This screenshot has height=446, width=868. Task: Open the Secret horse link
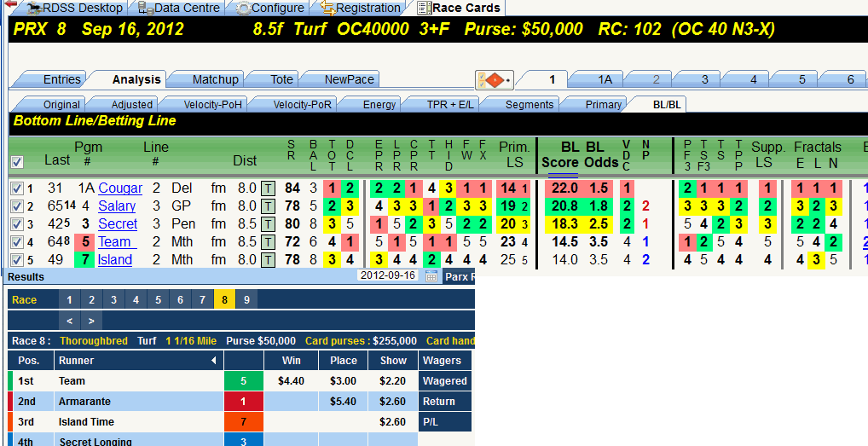[118, 224]
